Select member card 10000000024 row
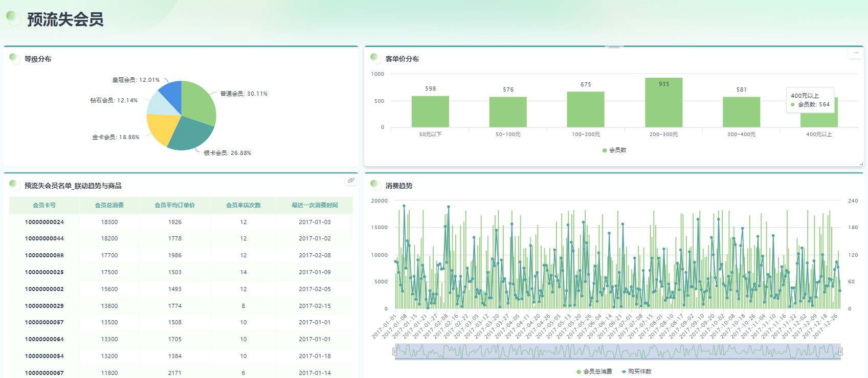The width and height of the screenshot is (868, 378). point(181,222)
